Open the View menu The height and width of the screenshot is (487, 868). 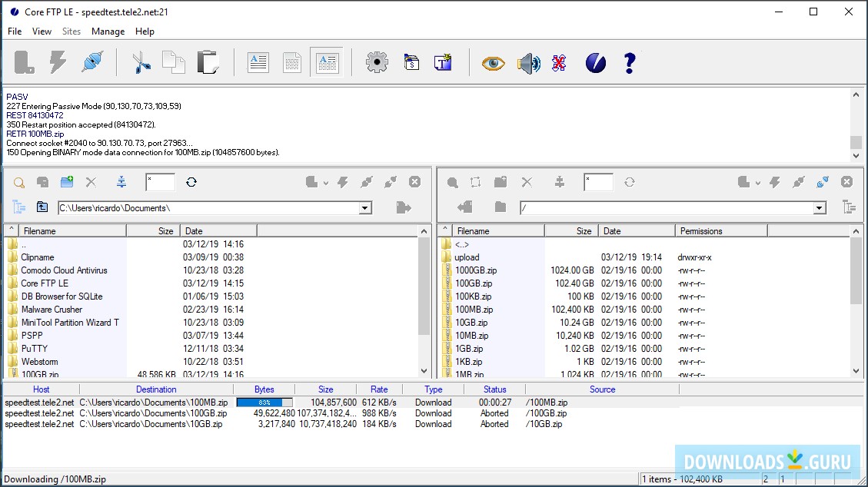pos(42,31)
